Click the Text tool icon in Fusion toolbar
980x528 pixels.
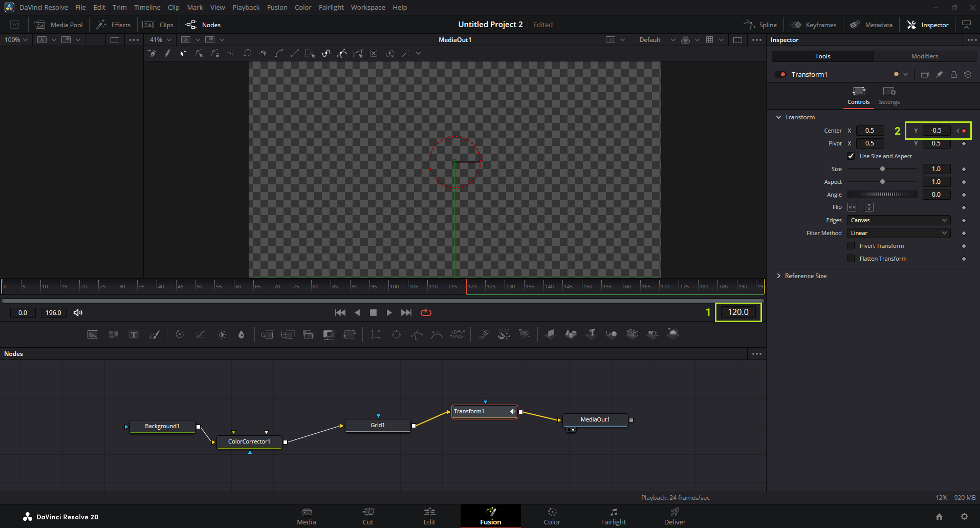tap(134, 334)
